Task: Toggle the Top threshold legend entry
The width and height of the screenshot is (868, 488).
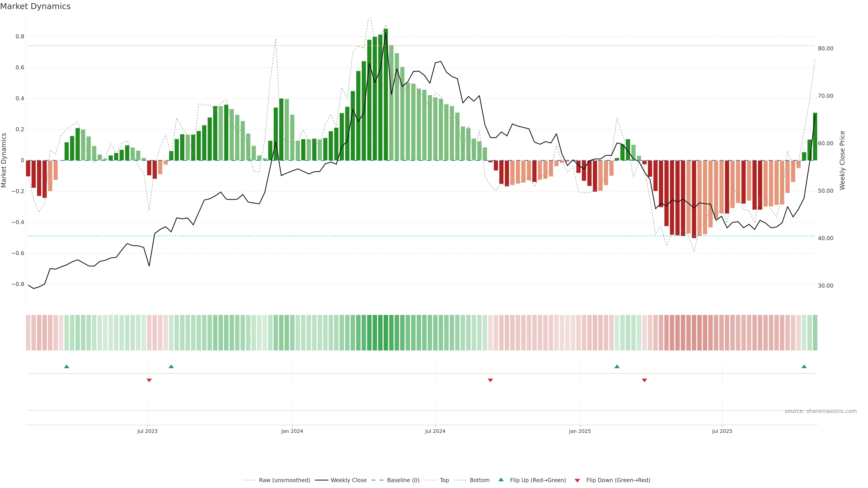Action: point(444,480)
